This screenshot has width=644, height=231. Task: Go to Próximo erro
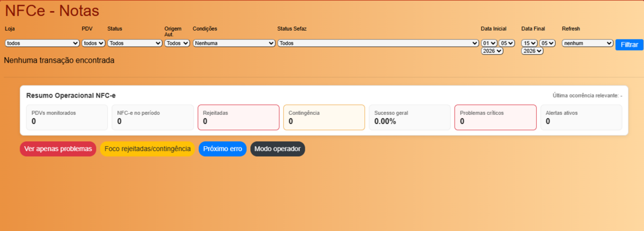click(x=223, y=149)
